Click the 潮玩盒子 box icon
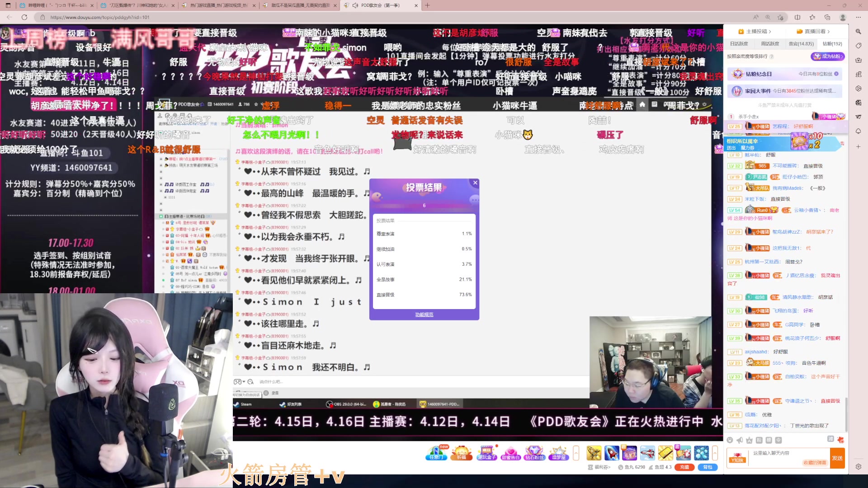 (486, 453)
